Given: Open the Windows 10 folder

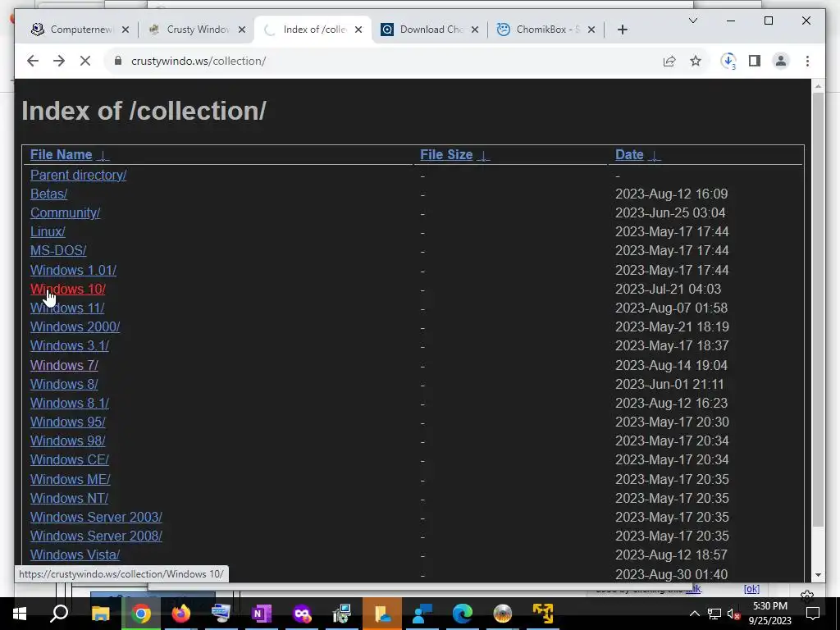Looking at the screenshot, I should point(67,290).
